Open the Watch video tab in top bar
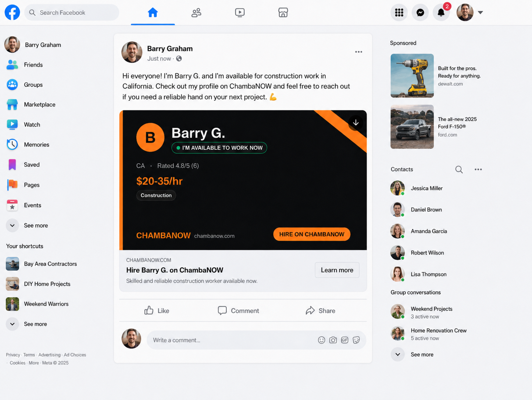 (x=240, y=13)
